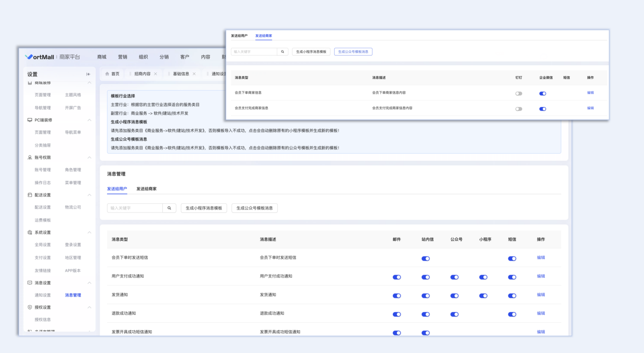Switch to the 发送给商家 tab in 消息管理

click(x=146, y=189)
